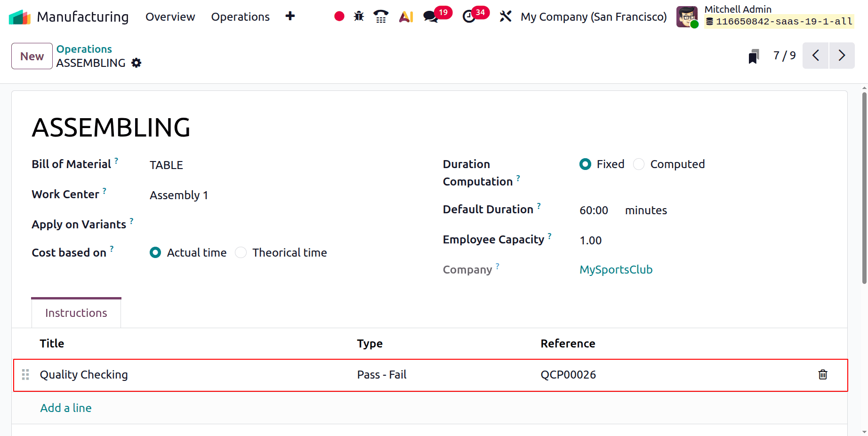Click the Default Duration help question mark
This screenshot has height=436, width=868.
click(539, 205)
